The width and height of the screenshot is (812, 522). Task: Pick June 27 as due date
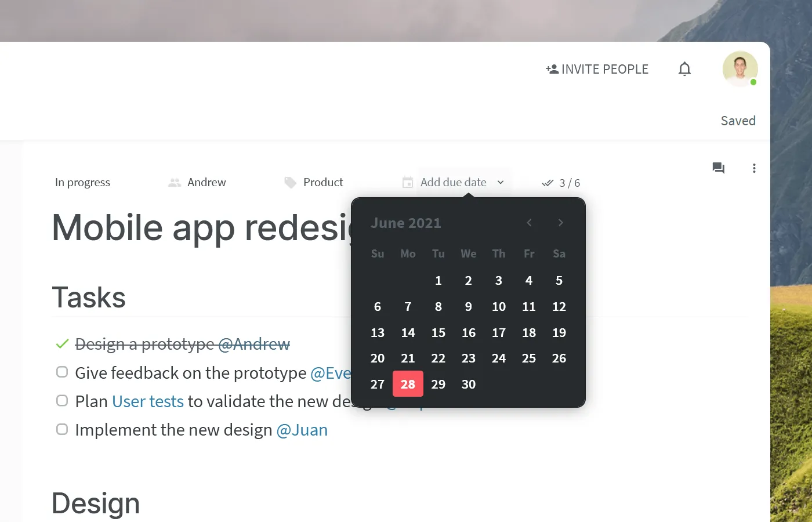click(378, 384)
